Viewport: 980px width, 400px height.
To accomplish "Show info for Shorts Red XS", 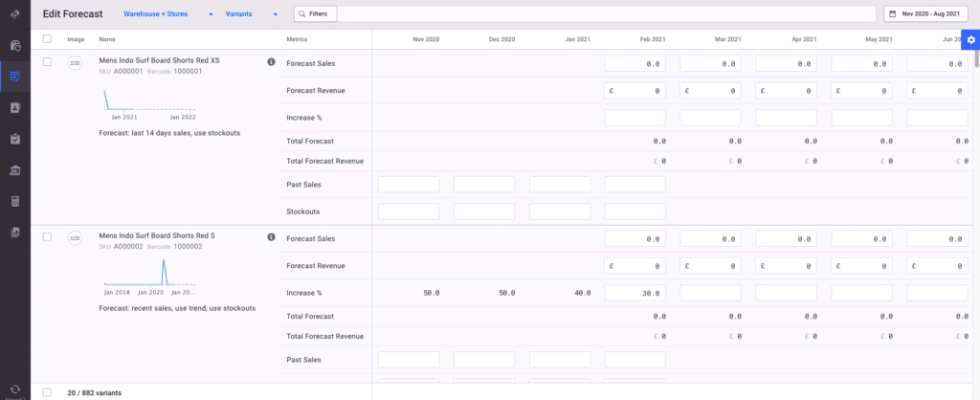I will (x=271, y=62).
